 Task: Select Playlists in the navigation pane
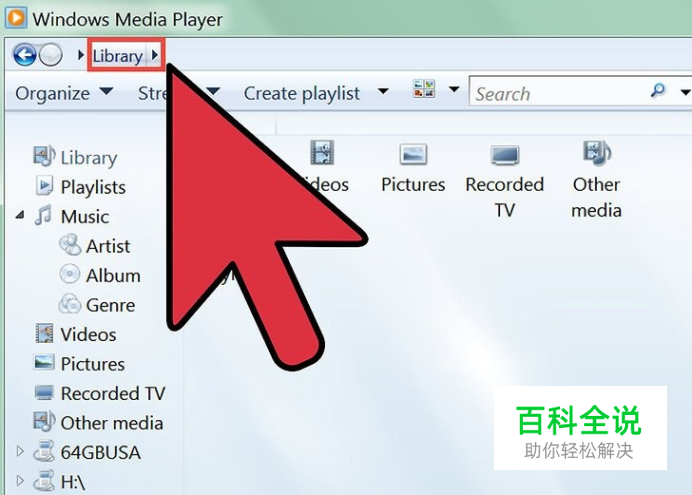click(93, 187)
